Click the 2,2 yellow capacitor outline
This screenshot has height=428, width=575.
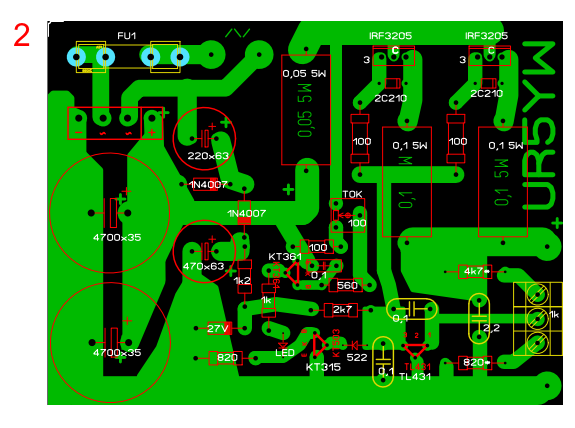(x=479, y=318)
